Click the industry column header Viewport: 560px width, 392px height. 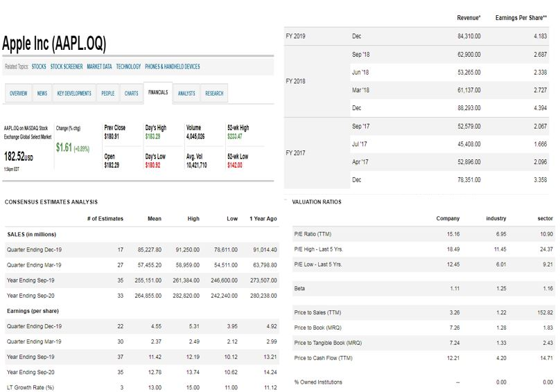click(x=496, y=218)
